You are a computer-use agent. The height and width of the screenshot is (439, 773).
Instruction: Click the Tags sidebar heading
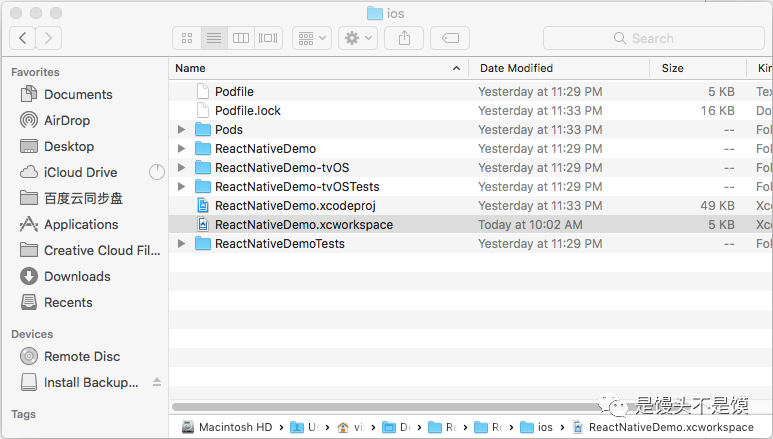click(x=24, y=414)
